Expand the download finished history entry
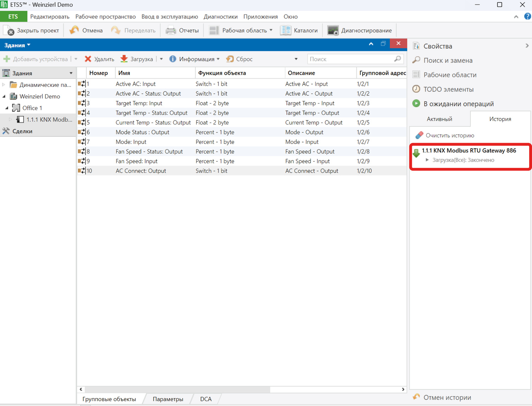Image resolution: width=532 pixels, height=406 pixels. point(427,160)
